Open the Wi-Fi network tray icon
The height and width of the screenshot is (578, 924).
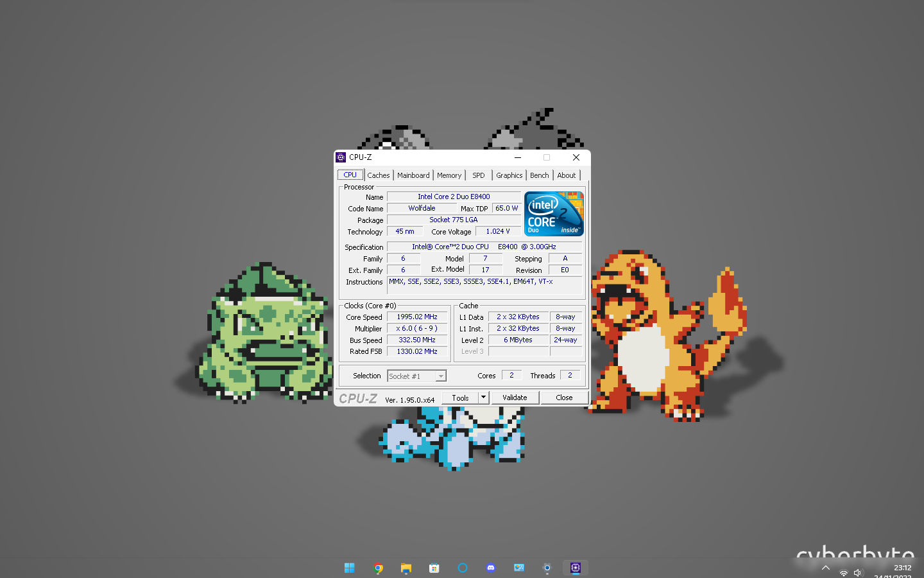point(844,573)
